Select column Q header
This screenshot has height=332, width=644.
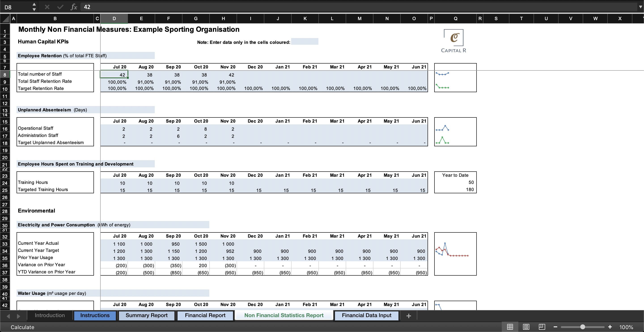[455, 19]
